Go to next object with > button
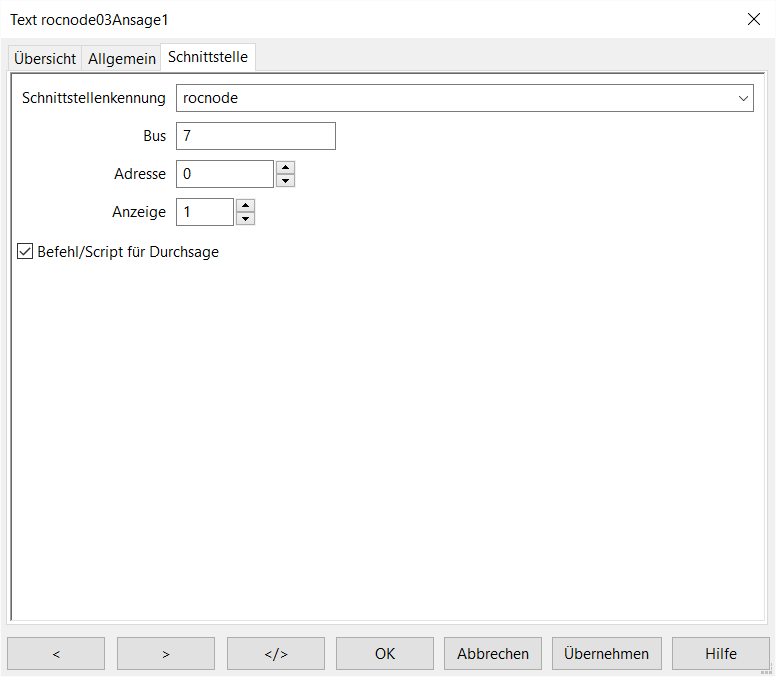 coord(166,654)
